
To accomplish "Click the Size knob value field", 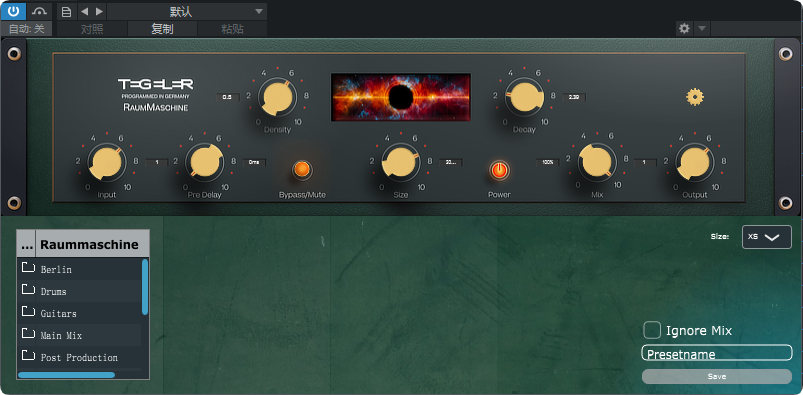I will tap(451, 162).
